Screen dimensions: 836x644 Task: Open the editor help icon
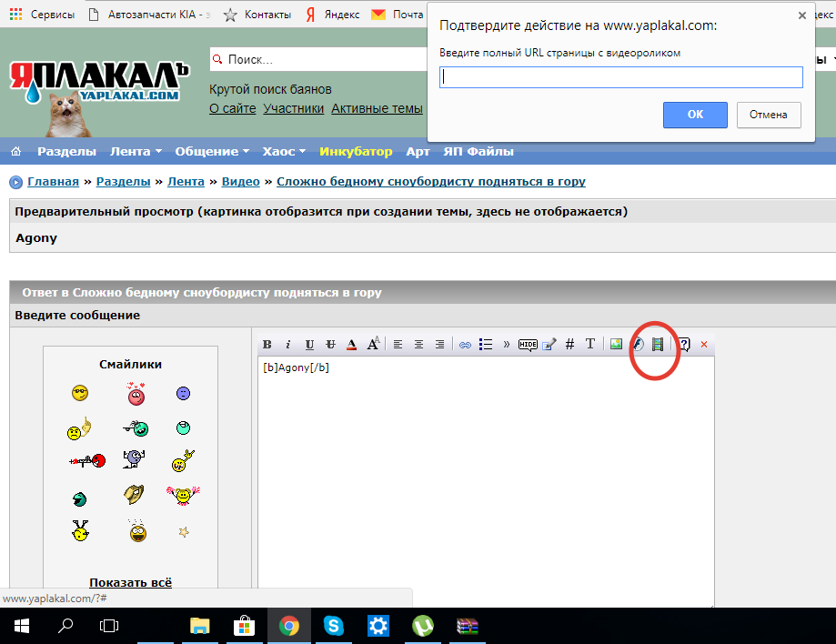pyautogui.click(x=684, y=345)
